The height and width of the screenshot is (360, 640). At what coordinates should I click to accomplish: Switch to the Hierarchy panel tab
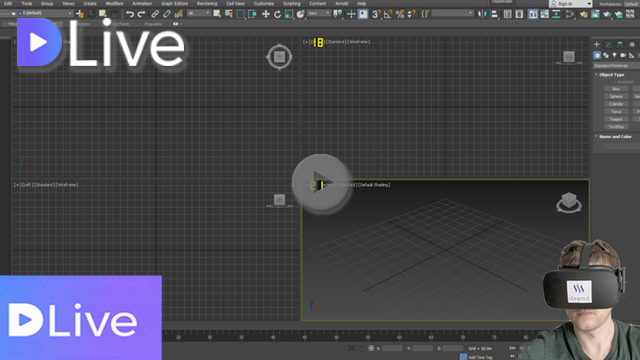click(x=620, y=44)
